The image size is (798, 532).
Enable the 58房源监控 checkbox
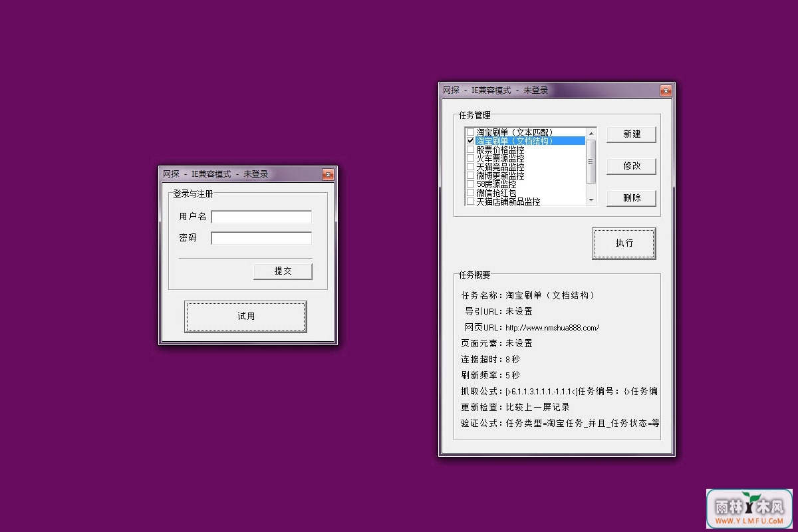(x=470, y=184)
